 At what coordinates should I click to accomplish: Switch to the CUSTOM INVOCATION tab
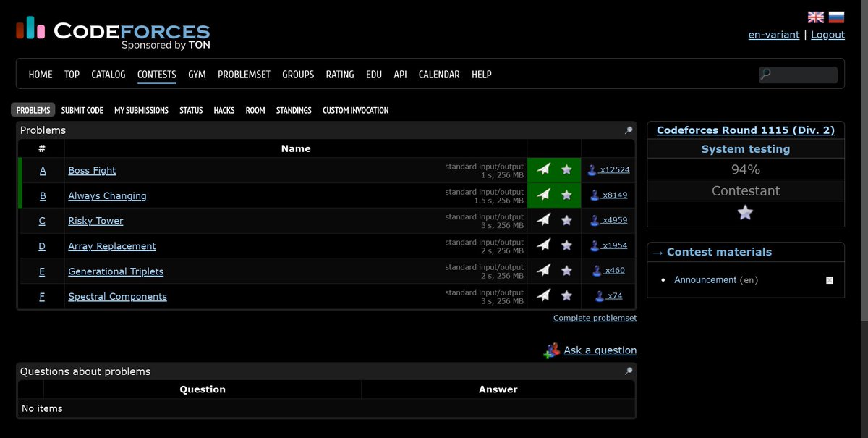(356, 110)
